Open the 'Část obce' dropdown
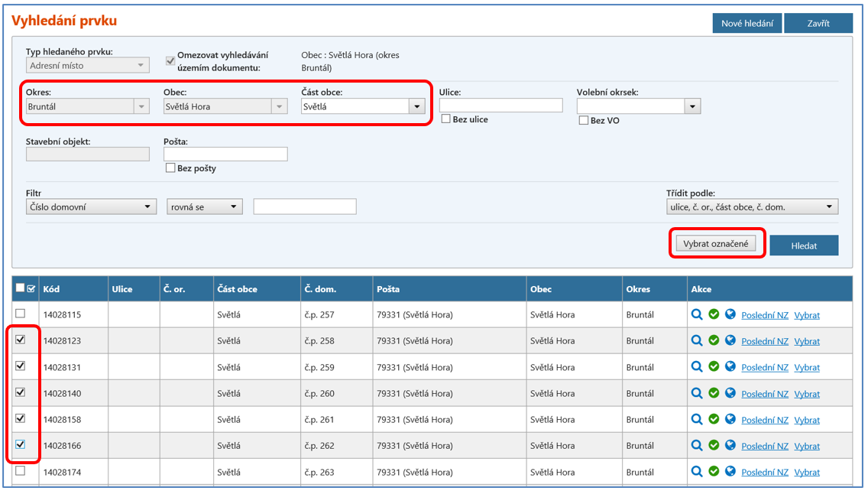Image resolution: width=868 pixels, height=491 pixels. [416, 107]
